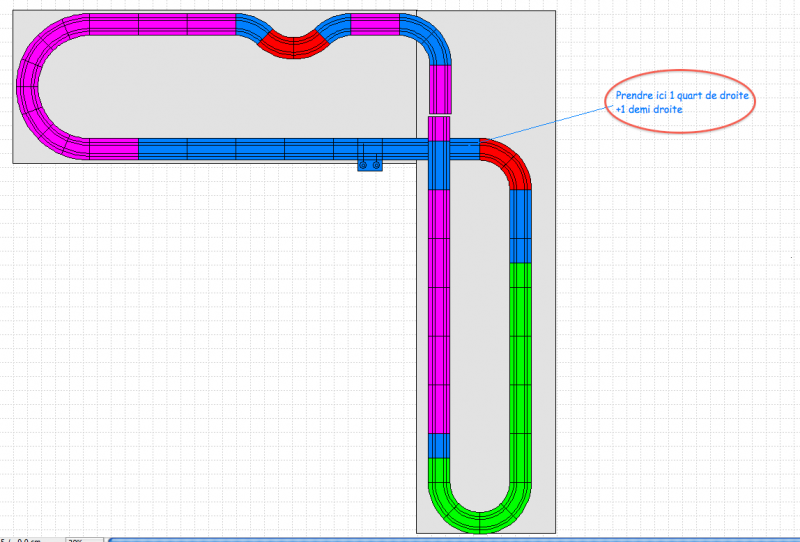Image resolution: width=800 pixels, height=542 pixels.
Task: Click the track crossing intersection piece
Action: [440, 149]
